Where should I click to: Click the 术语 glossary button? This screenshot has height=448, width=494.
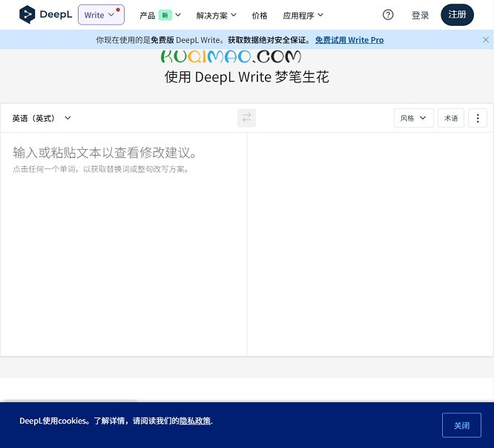coord(451,118)
